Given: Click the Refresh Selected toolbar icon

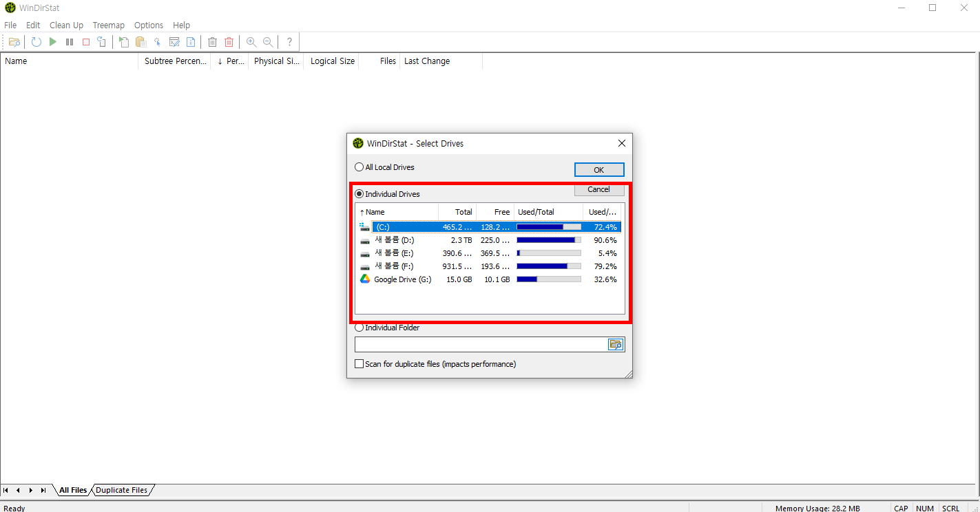Looking at the screenshot, I should 102,42.
